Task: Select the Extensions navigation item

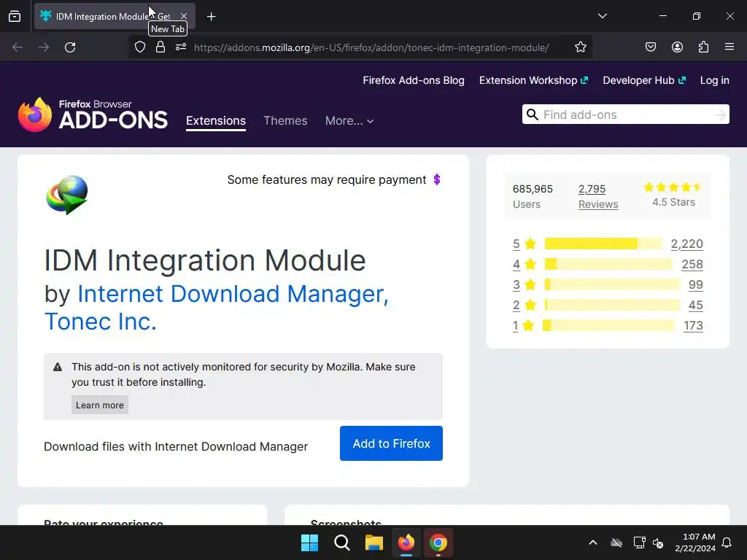Action: tap(216, 121)
